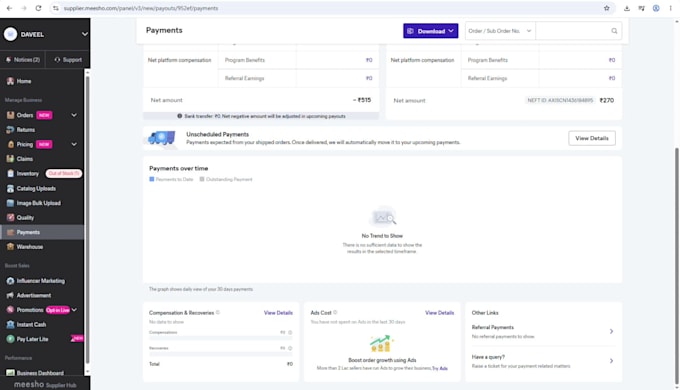680x390 pixels.
Task: Click the Advertisement megaphone icon
Action: coord(10,295)
